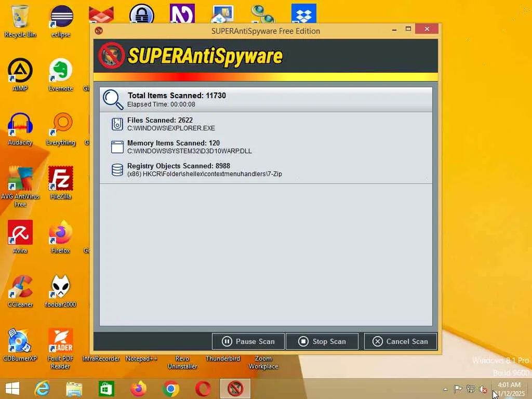Select the Thunderbird desktop label
Image resolution: width=532 pixels, height=399 pixels.
pyautogui.click(x=223, y=358)
